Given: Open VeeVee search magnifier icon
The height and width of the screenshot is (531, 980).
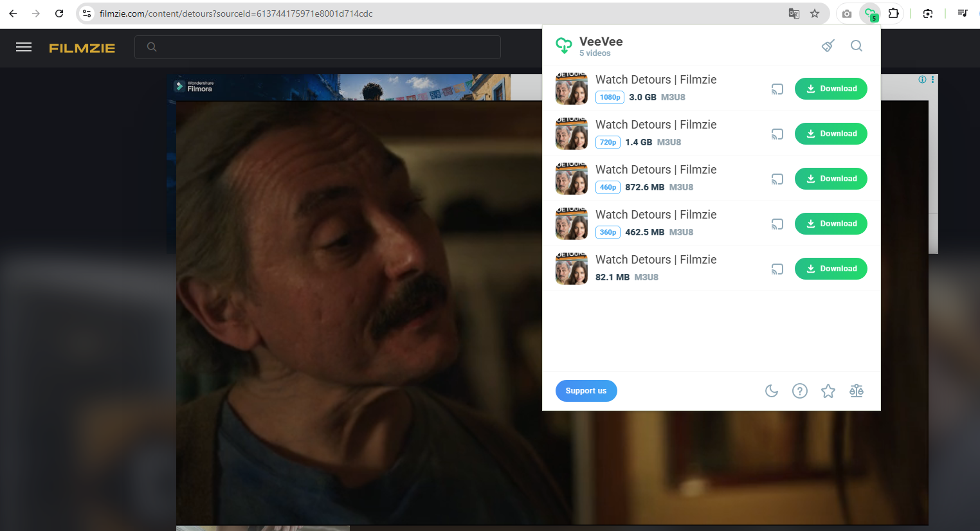Looking at the screenshot, I should coord(857,46).
